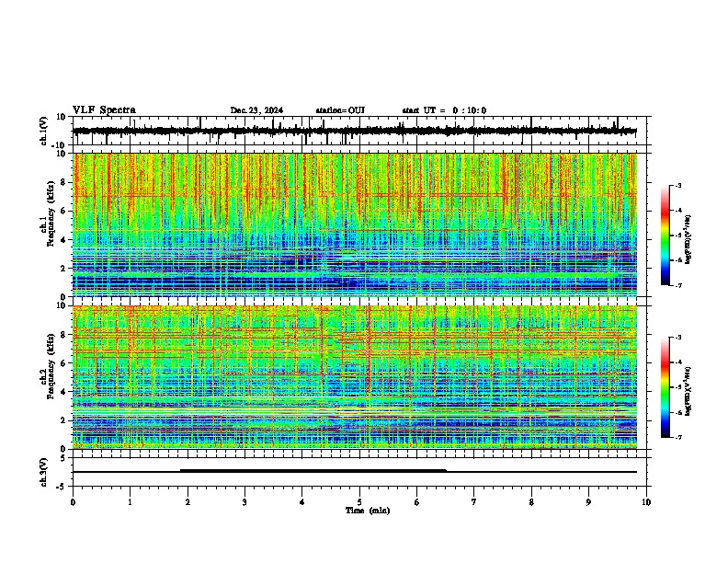The width and height of the screenshot is (728, 563).
Task: Click the date 'Dec. 23, 2024' label
Action: (x=256, y=110)
